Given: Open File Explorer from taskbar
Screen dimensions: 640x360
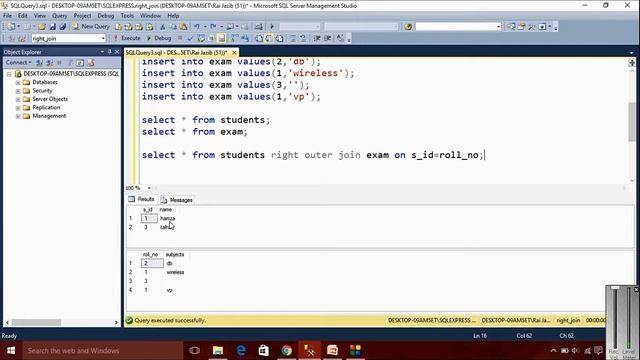Looking at the screenshot, I should [218, 351].
